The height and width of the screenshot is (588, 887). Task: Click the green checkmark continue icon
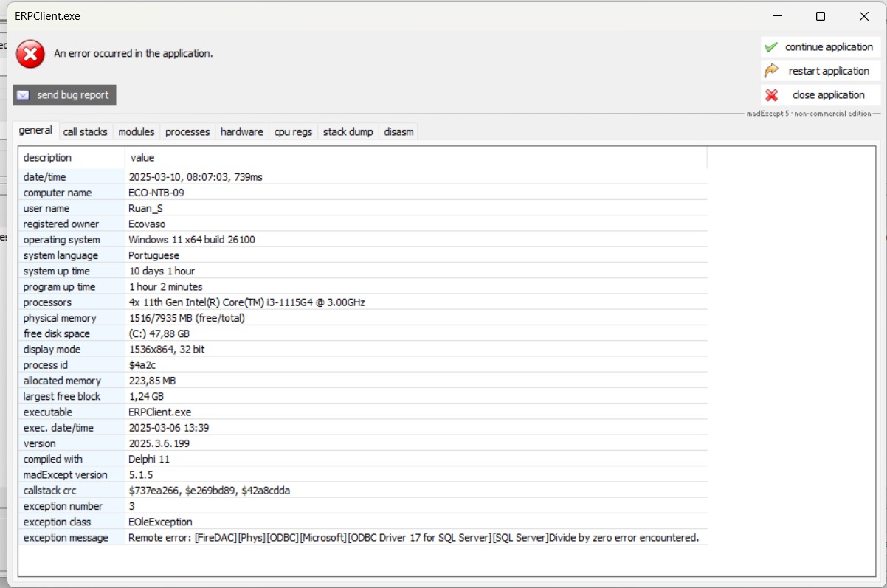771,47
